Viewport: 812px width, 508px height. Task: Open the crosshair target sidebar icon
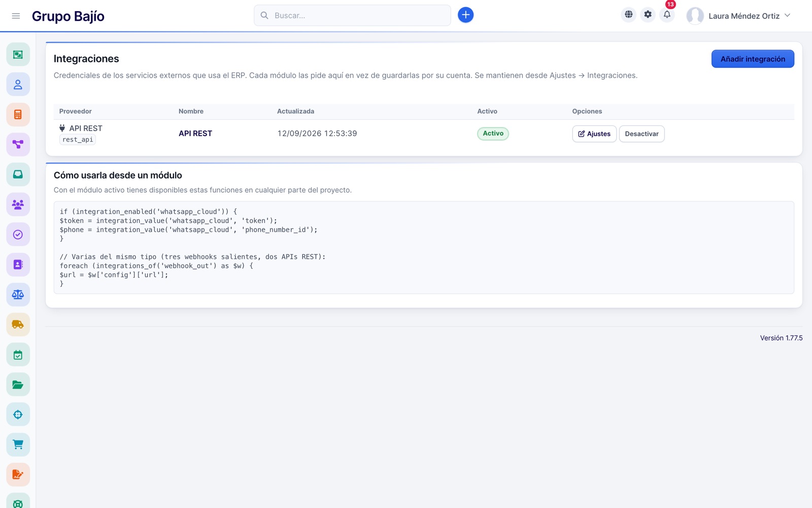(18, 415)
